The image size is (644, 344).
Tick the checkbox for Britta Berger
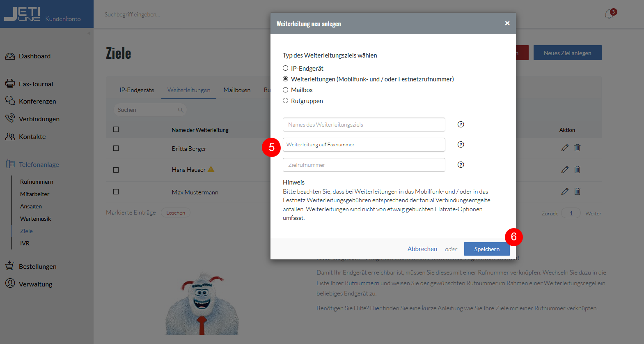point(116,148)
